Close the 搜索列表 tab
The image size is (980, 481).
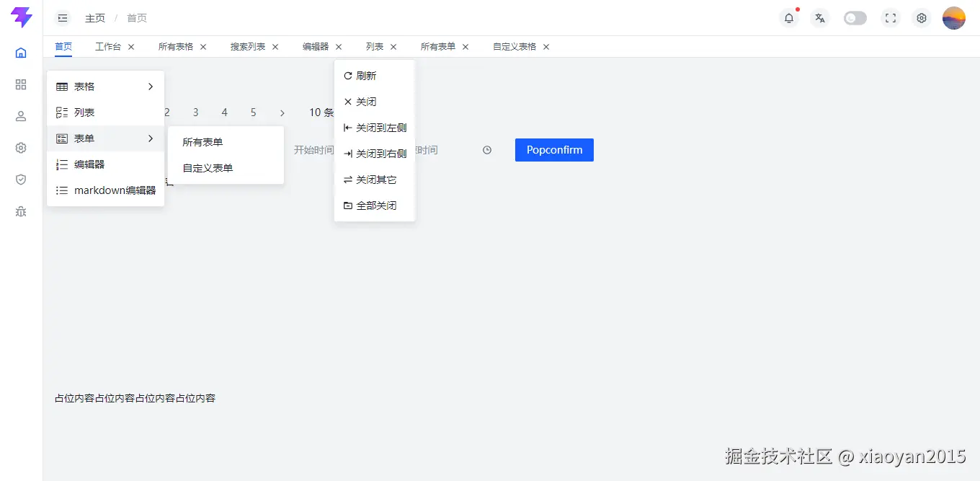(275, 47)
